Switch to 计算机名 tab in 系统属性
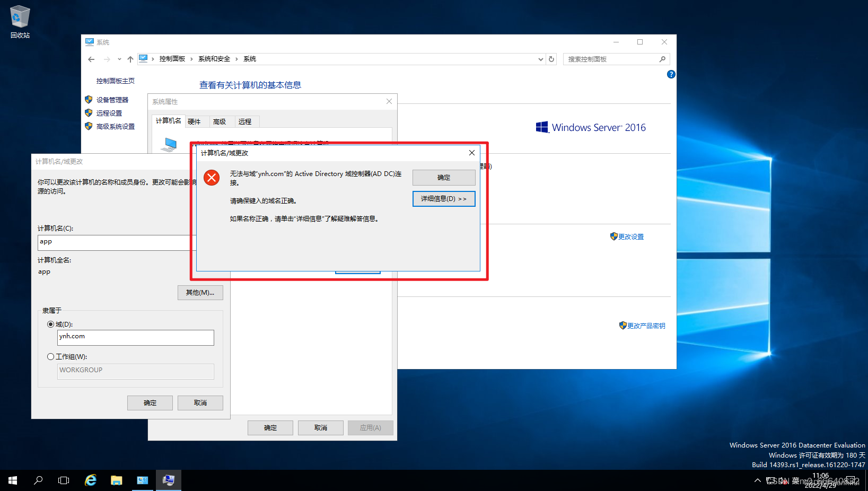 [x=168, y=121]
